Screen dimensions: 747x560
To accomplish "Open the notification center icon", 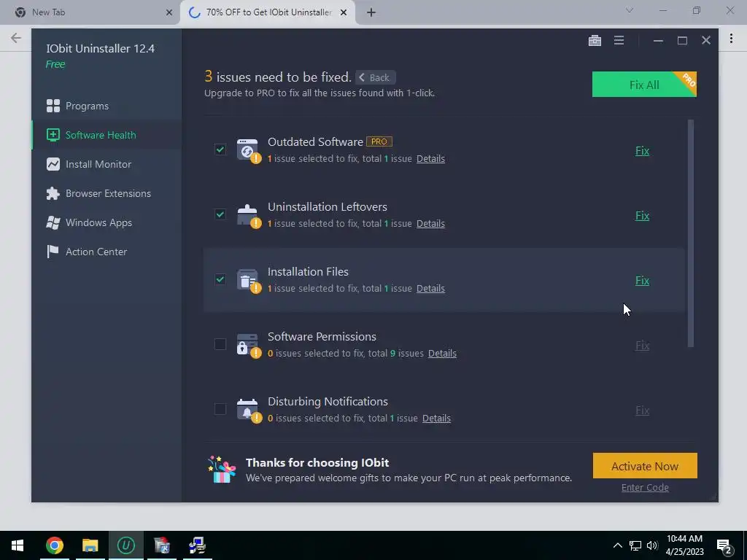I will [724, 546].
